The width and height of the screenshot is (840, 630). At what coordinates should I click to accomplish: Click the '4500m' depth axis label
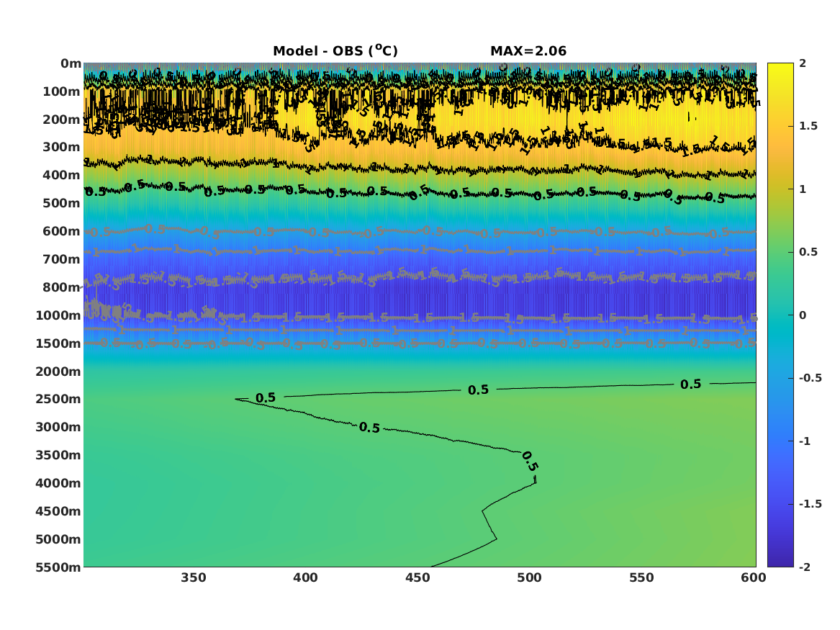(58, 511)
